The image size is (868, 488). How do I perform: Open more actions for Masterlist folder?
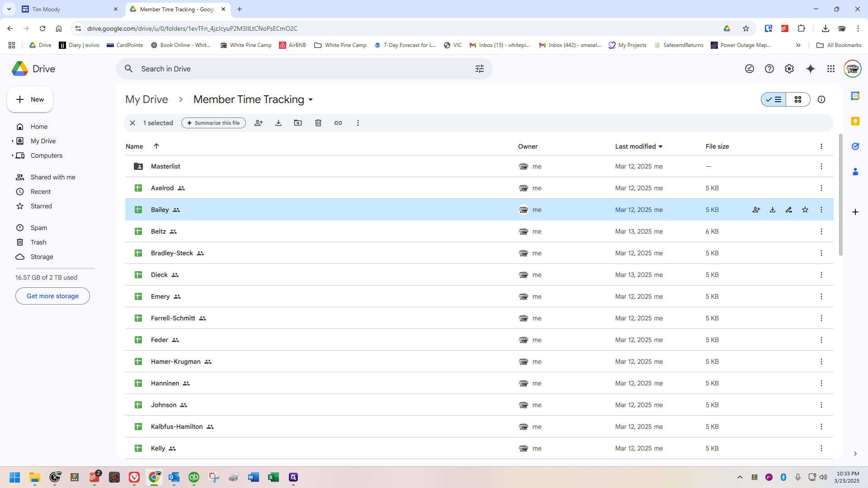click(x=821, y=166)
